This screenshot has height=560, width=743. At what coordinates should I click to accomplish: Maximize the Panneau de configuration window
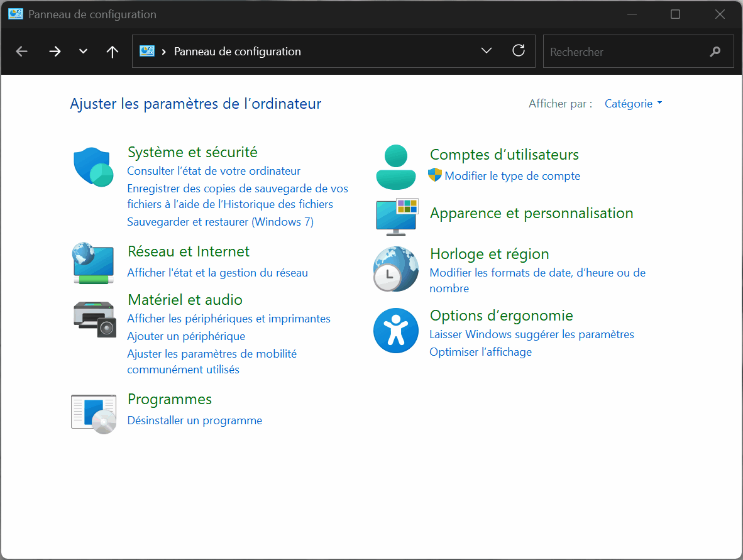coord(675,14)
